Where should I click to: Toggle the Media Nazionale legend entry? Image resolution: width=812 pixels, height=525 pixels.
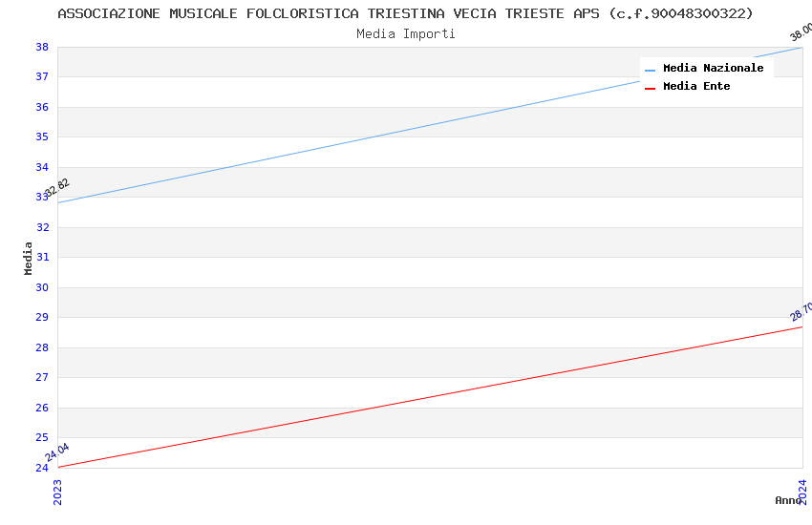click(713, 69)
